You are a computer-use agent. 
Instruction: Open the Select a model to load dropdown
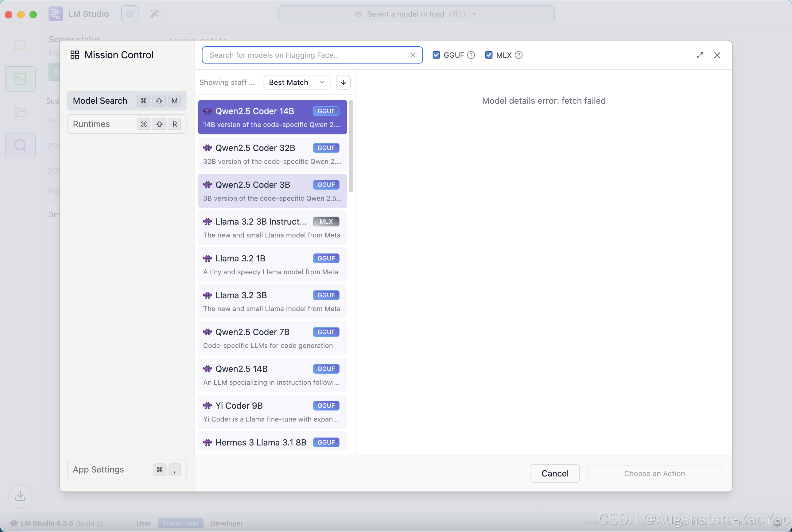coord(416,14)
